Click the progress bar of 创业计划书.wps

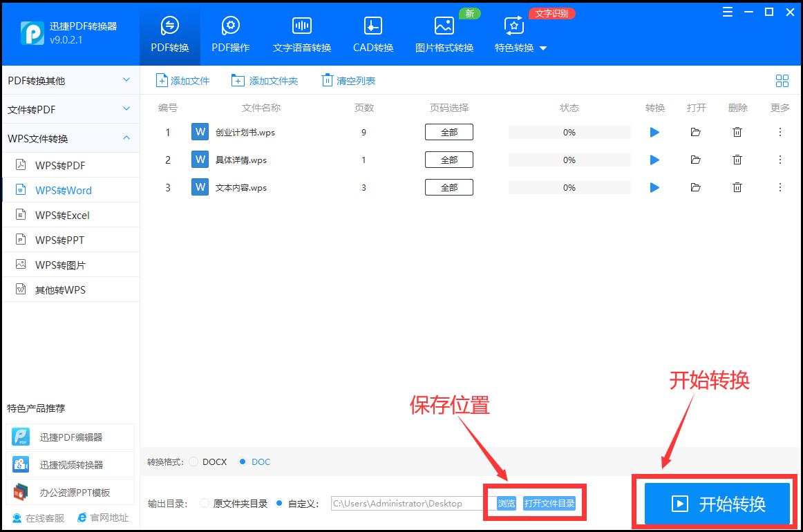tap(569, 132)
